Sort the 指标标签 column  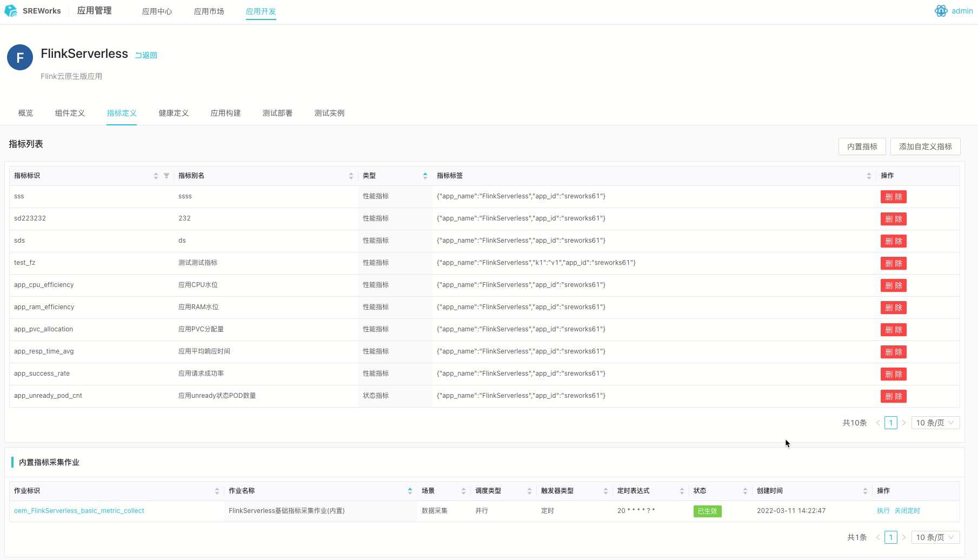[x=869, y=176]
